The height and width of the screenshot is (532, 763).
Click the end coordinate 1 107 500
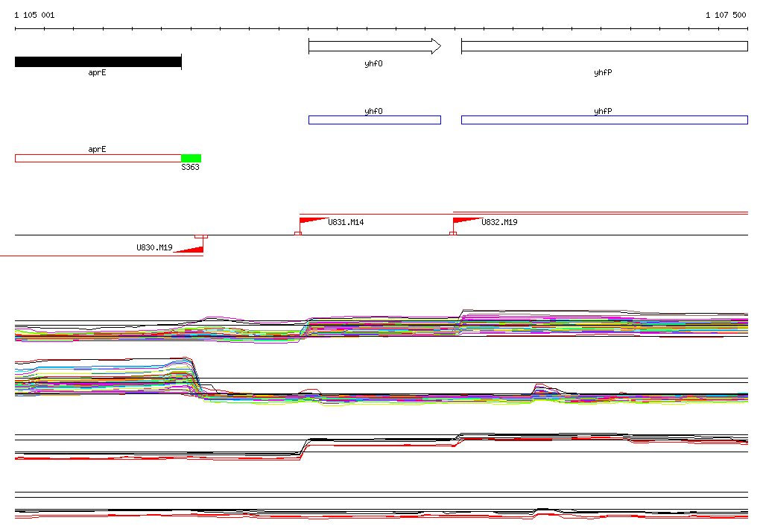(x=726, y=15)
